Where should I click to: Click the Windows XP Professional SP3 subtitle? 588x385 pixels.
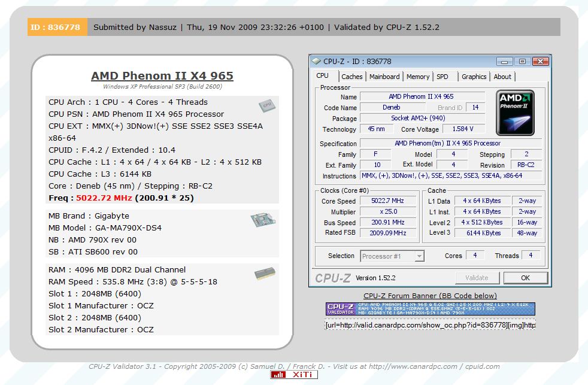coord(162,87)
